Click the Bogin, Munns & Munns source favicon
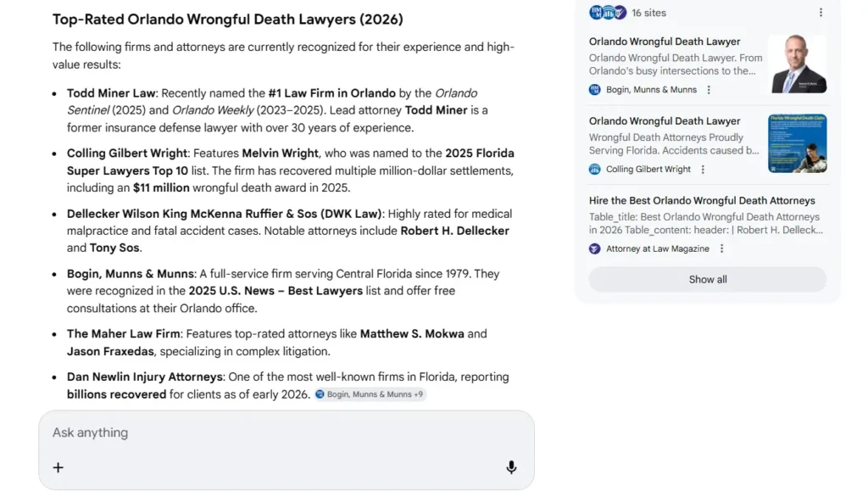Screen dimensions: 868x502 point(595,90)
